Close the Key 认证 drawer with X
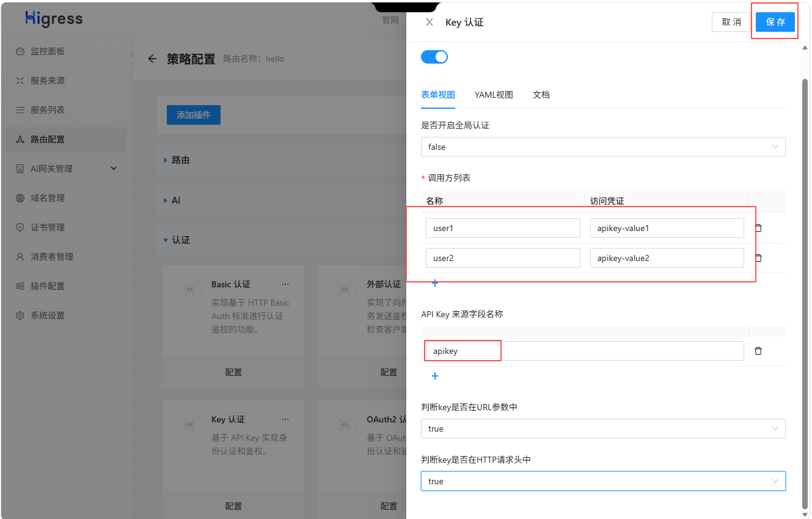This screenshot has width=812, height=519. pyautogui.click(x=430, y=22)
